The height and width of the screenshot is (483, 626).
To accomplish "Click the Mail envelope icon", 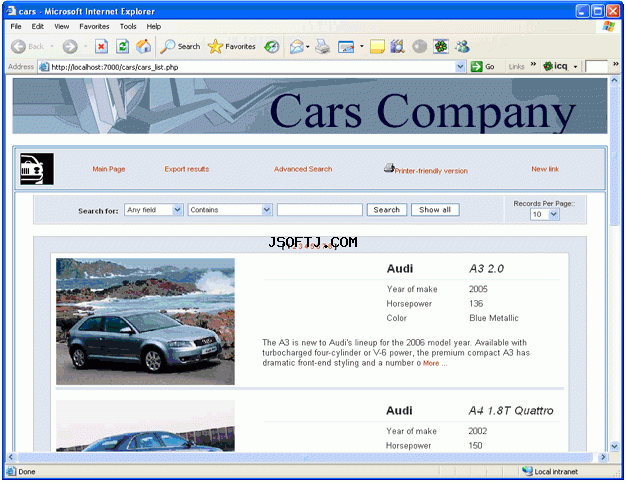I will click(x=296, y=47).
